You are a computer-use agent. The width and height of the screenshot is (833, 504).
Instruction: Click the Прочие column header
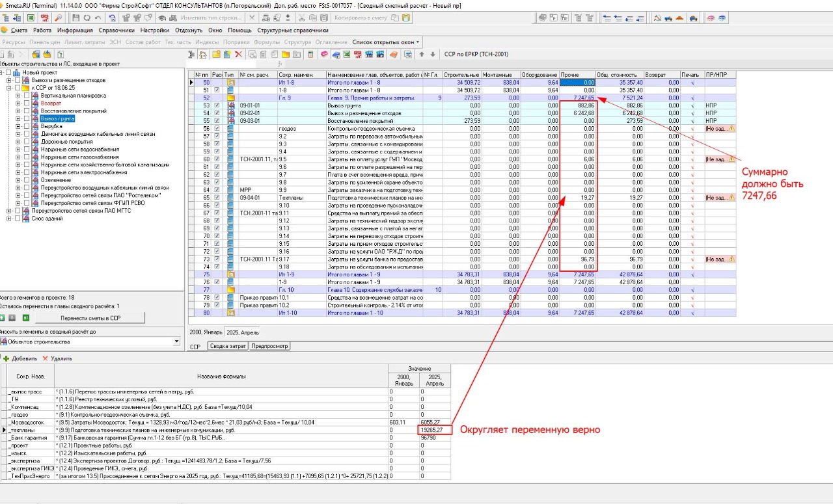click(x=578, y=75)
